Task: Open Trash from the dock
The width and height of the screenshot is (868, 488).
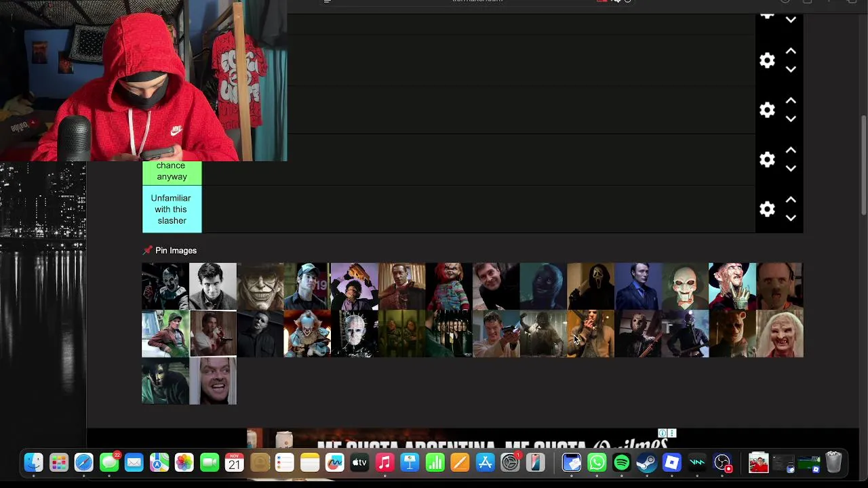Action: (x=833, y=463)
